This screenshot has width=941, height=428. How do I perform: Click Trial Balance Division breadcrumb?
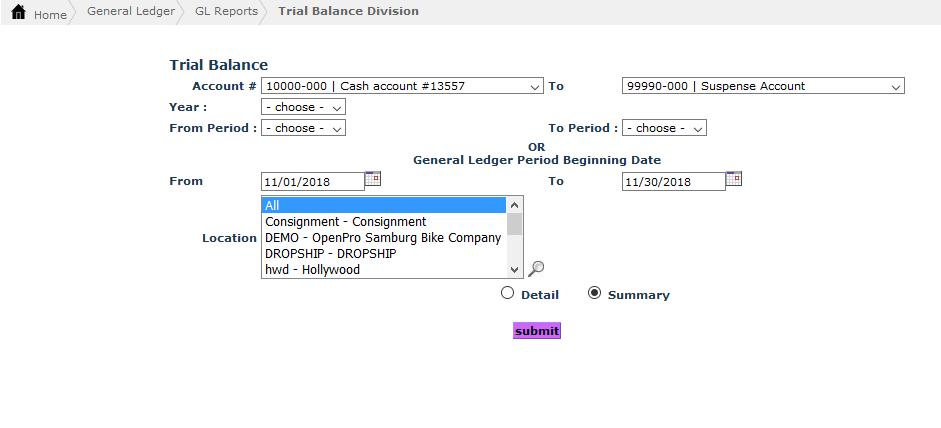click(x=348, y=12)
